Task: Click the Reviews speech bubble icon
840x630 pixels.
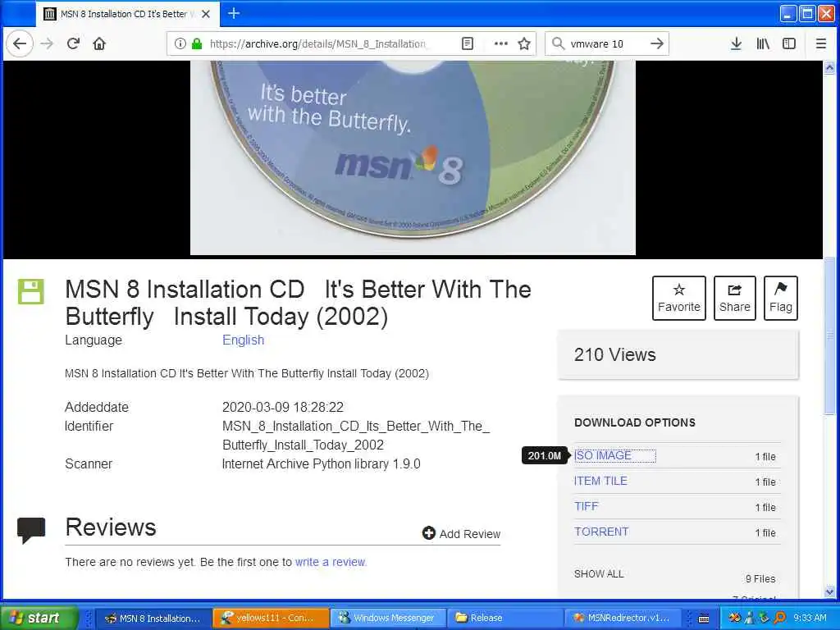Action: coord(31,531)
